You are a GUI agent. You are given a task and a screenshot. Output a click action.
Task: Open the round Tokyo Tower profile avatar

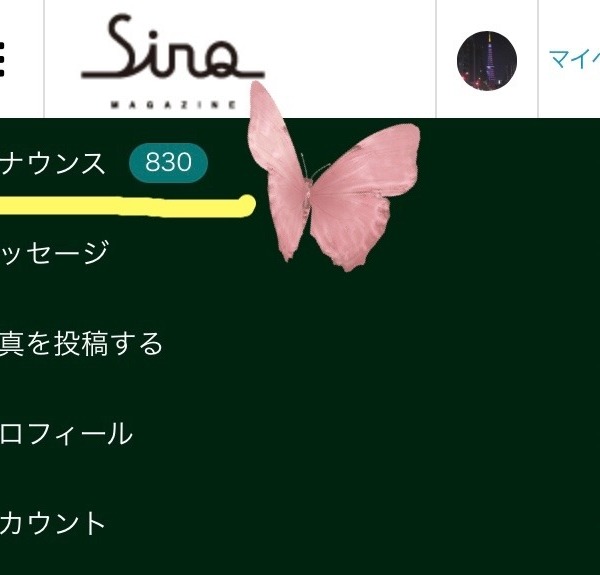click(487, 61)
